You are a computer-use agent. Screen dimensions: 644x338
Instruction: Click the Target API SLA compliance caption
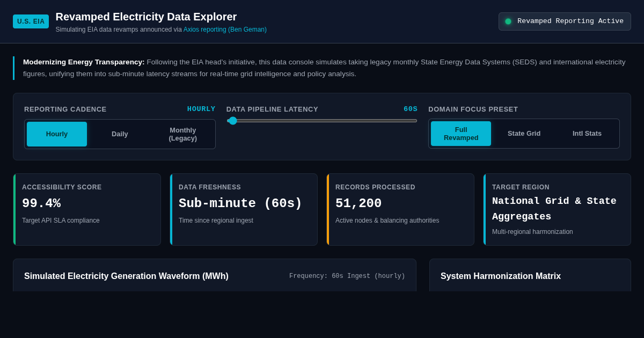61,221
